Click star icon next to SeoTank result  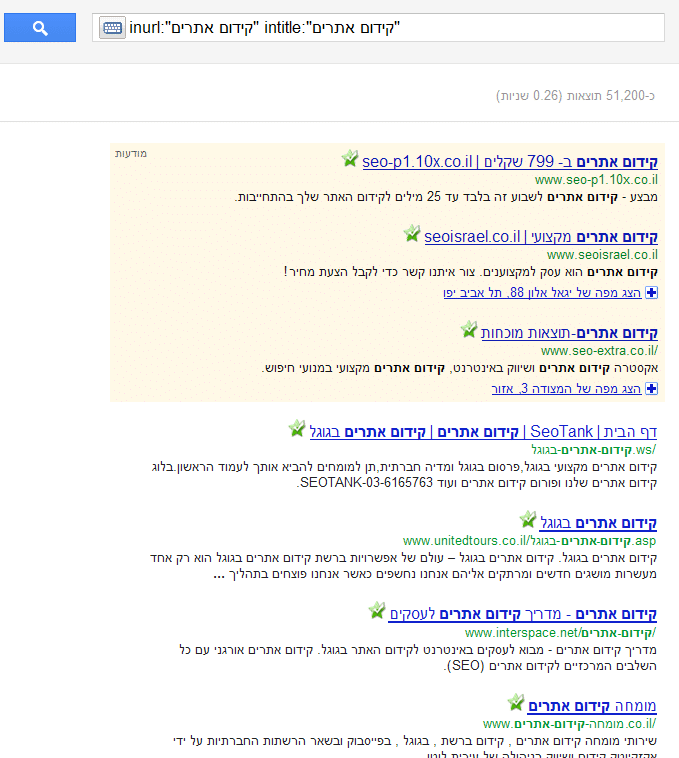click(x=297, y=429)
